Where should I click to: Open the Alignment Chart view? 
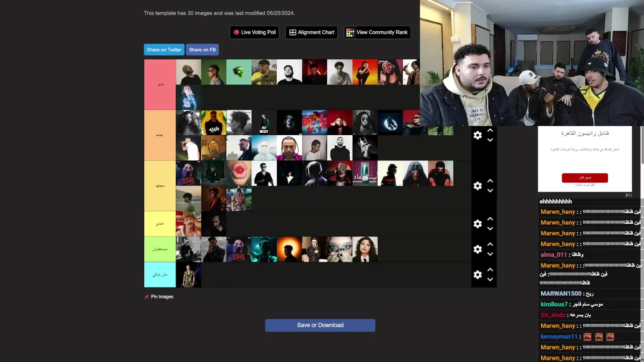(311, 32)
